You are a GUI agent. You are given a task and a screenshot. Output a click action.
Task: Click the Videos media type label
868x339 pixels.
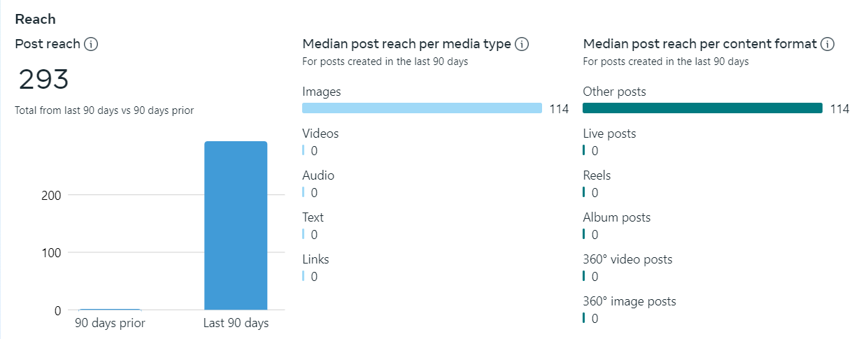coord(320,134)
